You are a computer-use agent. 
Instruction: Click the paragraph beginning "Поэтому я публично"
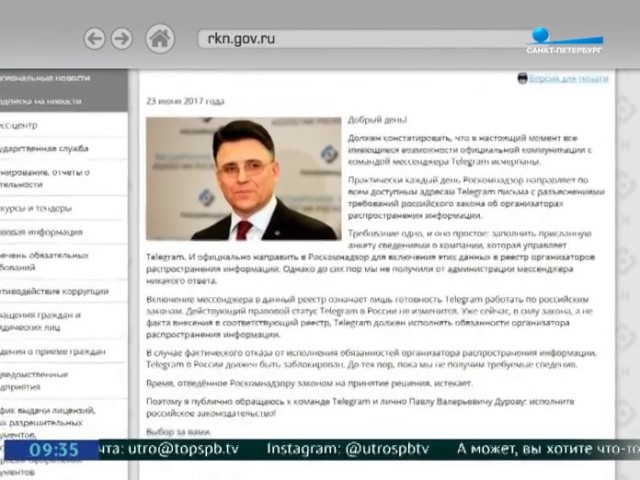[x=360, y=407]
